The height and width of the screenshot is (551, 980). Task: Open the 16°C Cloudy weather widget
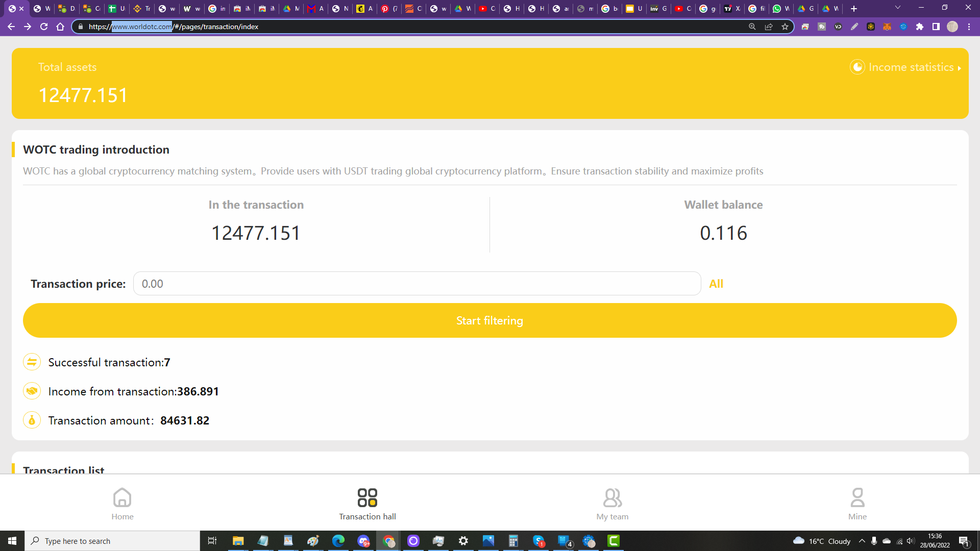point(822,541)
